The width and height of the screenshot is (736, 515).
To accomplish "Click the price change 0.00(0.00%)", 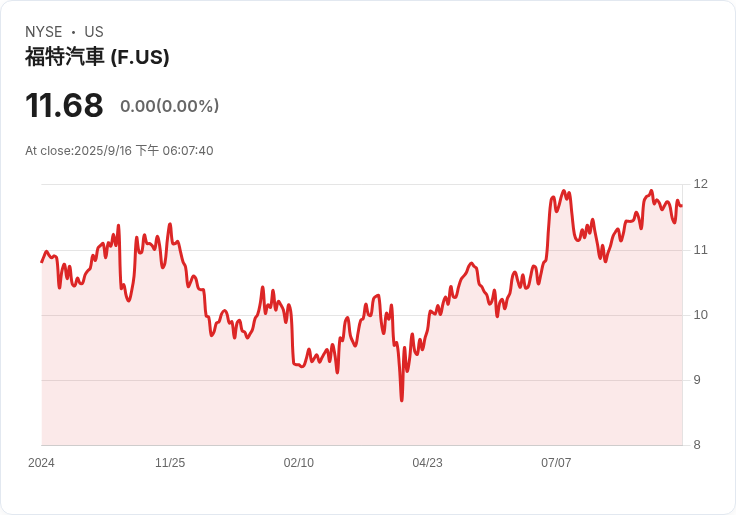I will coord(169,106).
